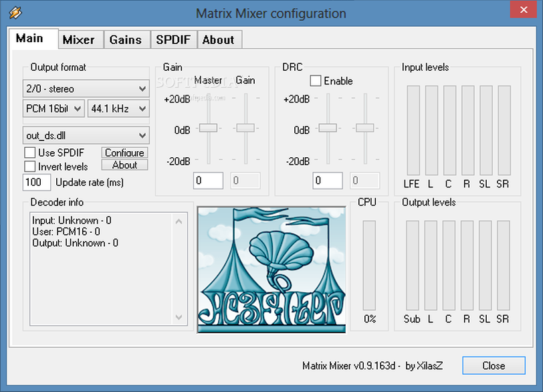
Task: Click the Winamp lightning icon in title bar
Action: point(15,13)
